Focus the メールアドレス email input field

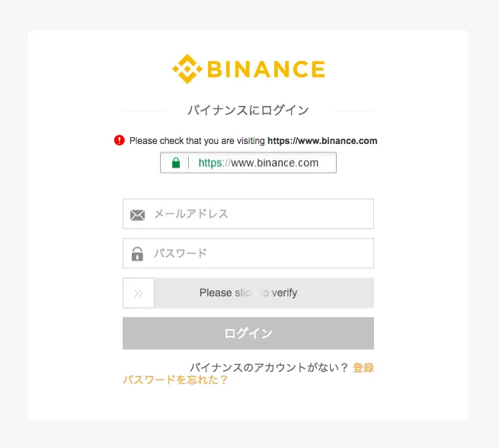pos(259,214)
